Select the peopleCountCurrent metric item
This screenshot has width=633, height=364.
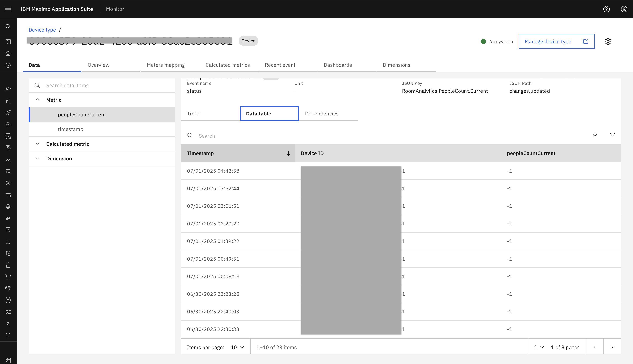[102, 115]
